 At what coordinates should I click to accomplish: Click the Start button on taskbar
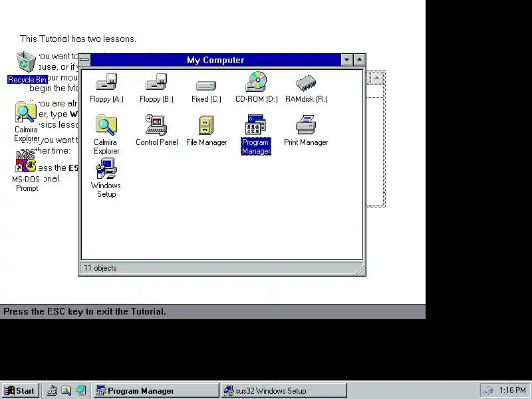pyautogui.click(x=20, y=390)
